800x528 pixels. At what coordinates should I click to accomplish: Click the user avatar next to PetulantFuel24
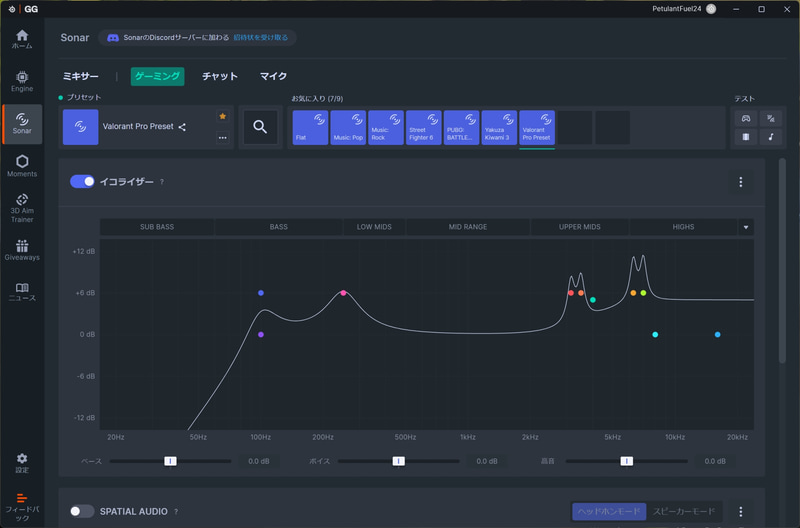(711, 9)
